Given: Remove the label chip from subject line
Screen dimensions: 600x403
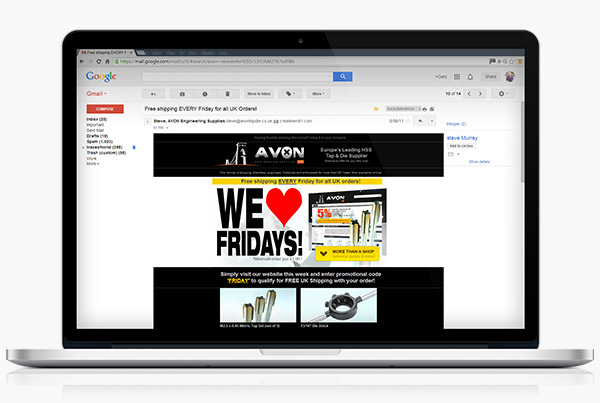Looking at the screenshot, I should coord(419,109).
